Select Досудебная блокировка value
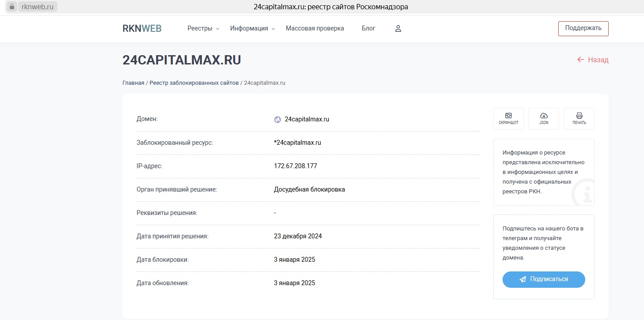The height and width of the screenshot is (320, 644). (309, 189)
